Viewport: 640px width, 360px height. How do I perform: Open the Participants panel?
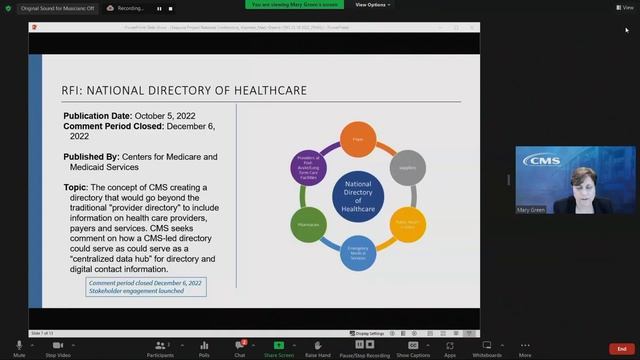point(160,349)
